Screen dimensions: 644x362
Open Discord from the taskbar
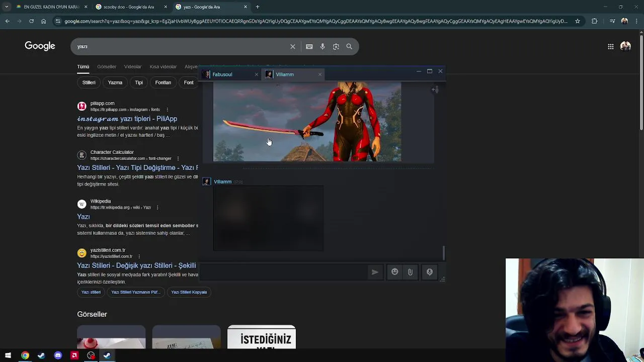coord(58,355)
